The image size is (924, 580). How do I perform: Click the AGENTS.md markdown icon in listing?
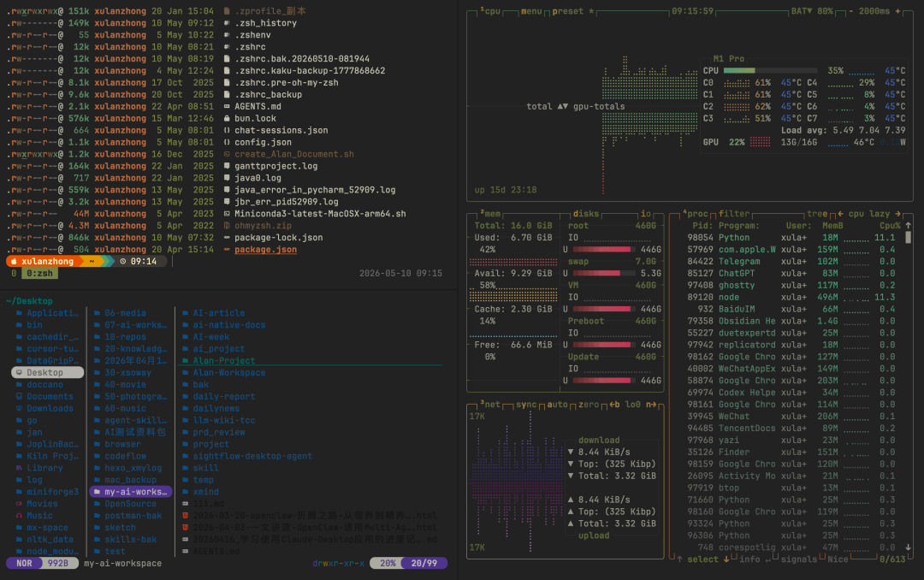click(x=227, y=106)
